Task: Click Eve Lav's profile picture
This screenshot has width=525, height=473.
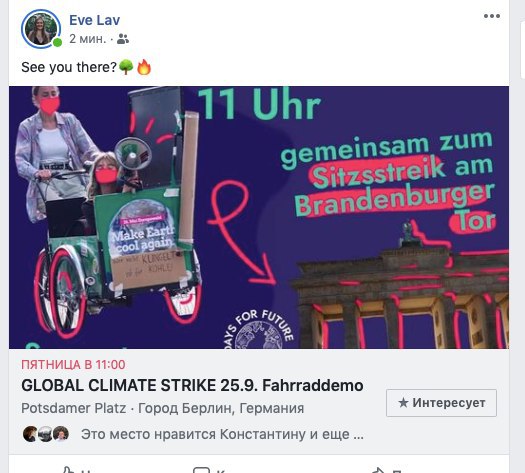Action: [x=41, y=29]
